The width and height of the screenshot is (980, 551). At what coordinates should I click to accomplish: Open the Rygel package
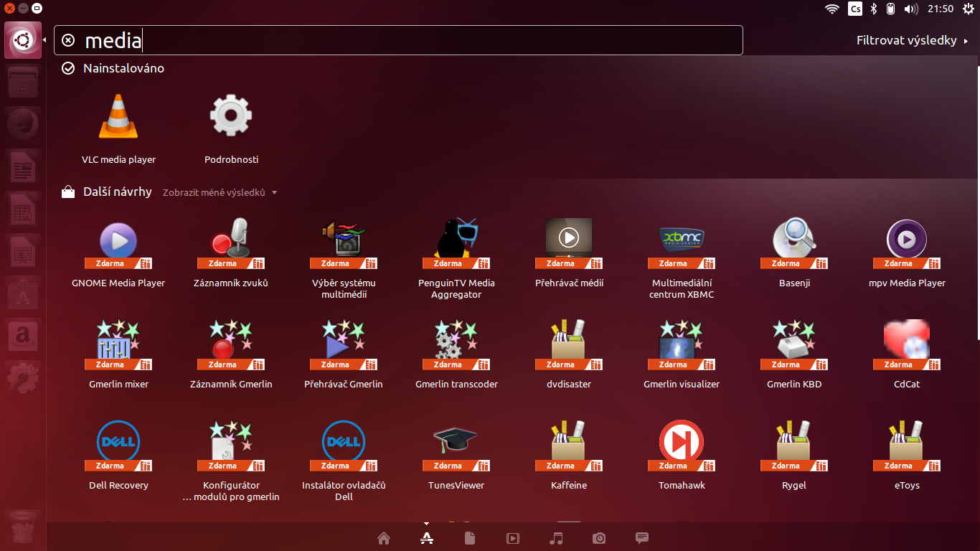pyautogui.click(x=794, y=456)
